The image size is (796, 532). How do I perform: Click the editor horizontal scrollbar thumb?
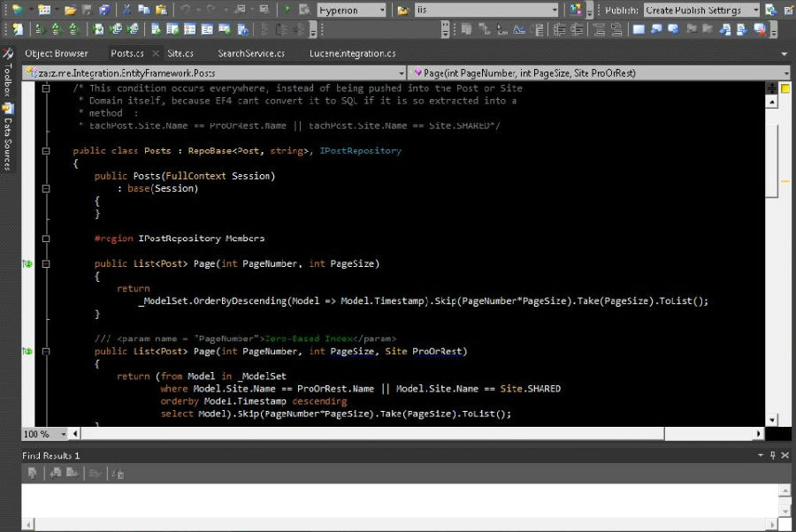(x=372, y=434)
